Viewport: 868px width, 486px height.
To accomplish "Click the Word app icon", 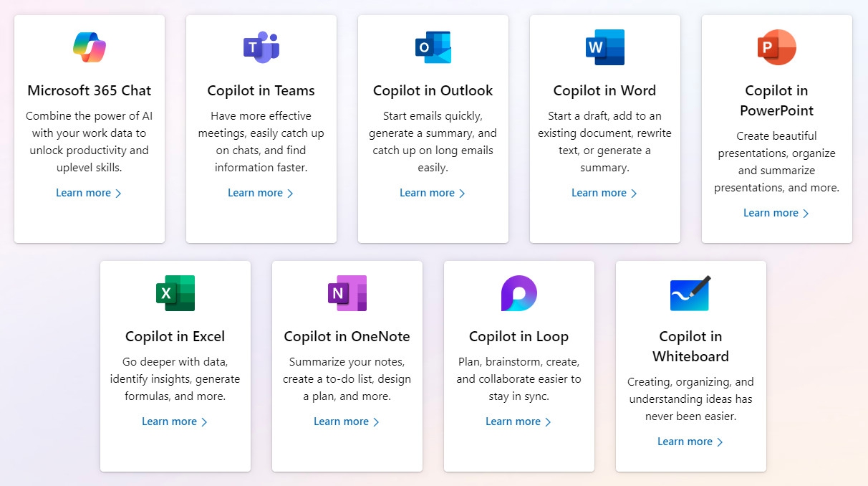I will point(605,47).
